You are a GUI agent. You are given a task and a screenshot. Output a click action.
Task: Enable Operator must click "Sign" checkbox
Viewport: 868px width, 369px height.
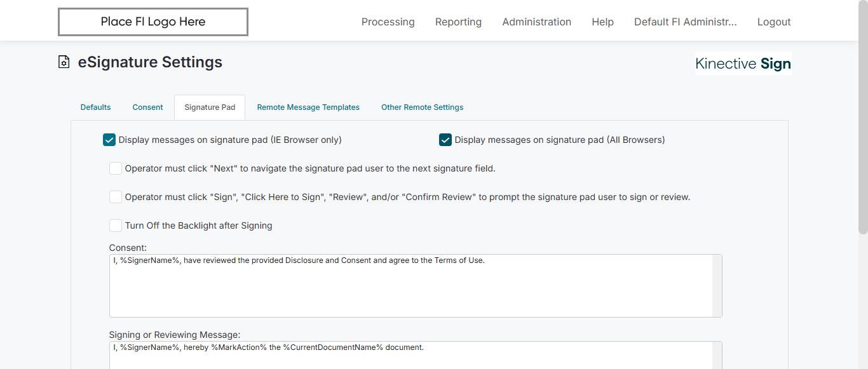tap(116, 197)
